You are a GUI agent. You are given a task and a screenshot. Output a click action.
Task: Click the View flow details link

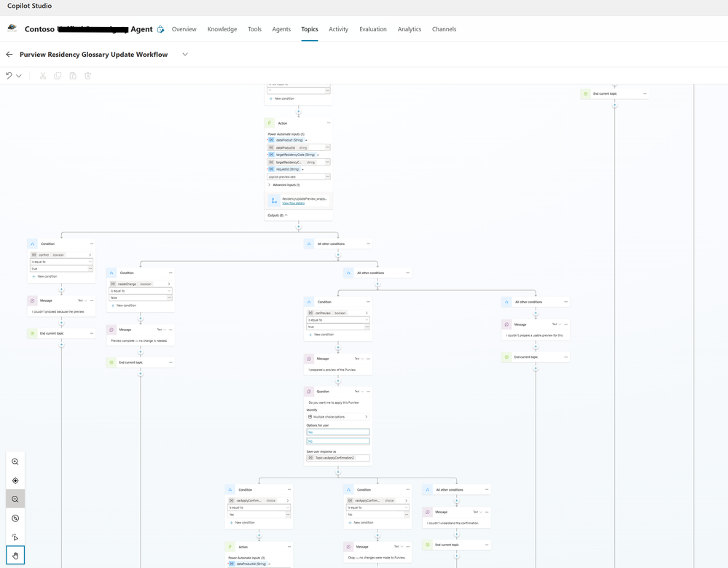tap(294, 203)
